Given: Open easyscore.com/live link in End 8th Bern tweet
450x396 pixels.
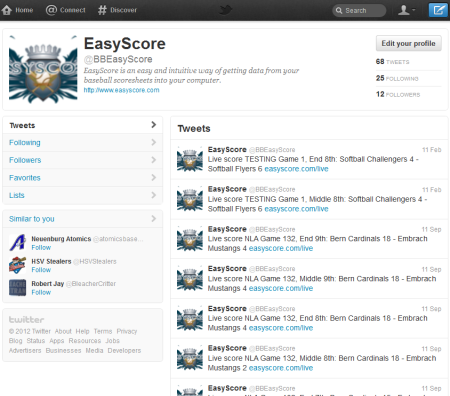Looking at the screenshot, I should 281,328.
